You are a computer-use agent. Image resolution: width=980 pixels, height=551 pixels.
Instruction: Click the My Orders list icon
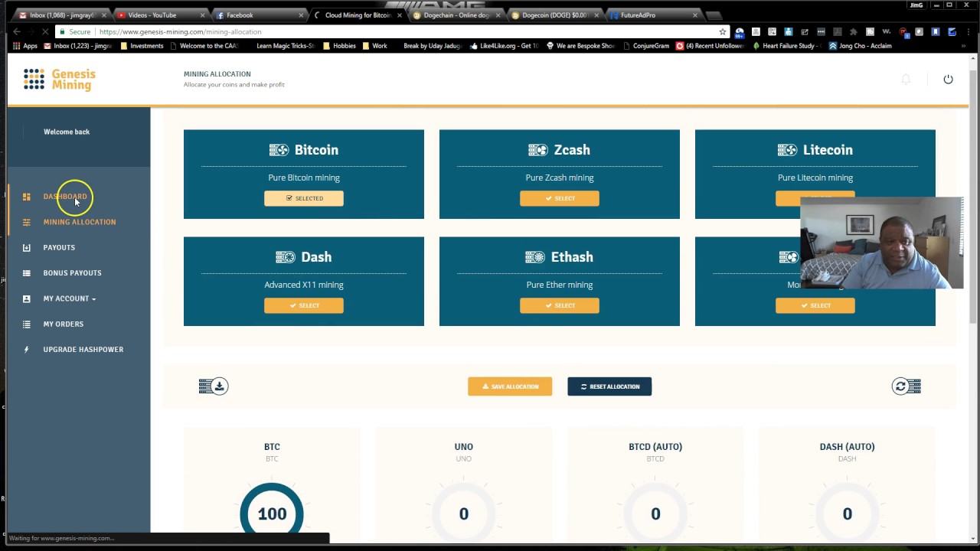[x=26, y=324]
